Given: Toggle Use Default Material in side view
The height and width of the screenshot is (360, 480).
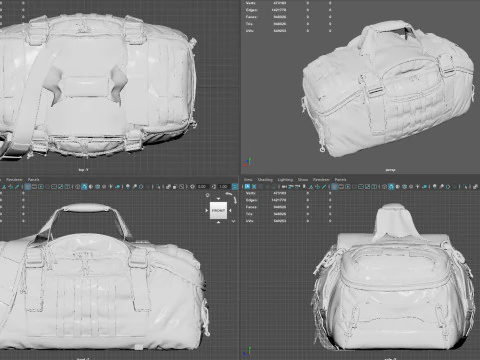Looking at the screenshot, I should point(397,187).
